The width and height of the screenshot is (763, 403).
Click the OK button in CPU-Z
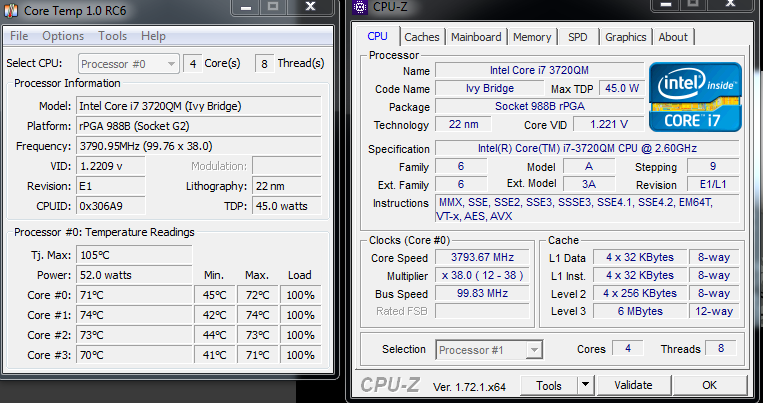(709, 385)
